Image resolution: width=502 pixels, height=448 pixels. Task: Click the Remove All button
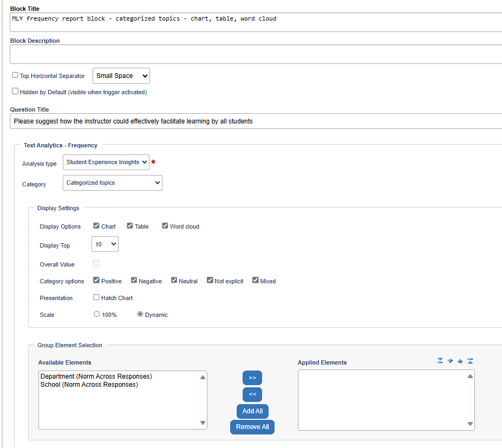click(252, 427)
